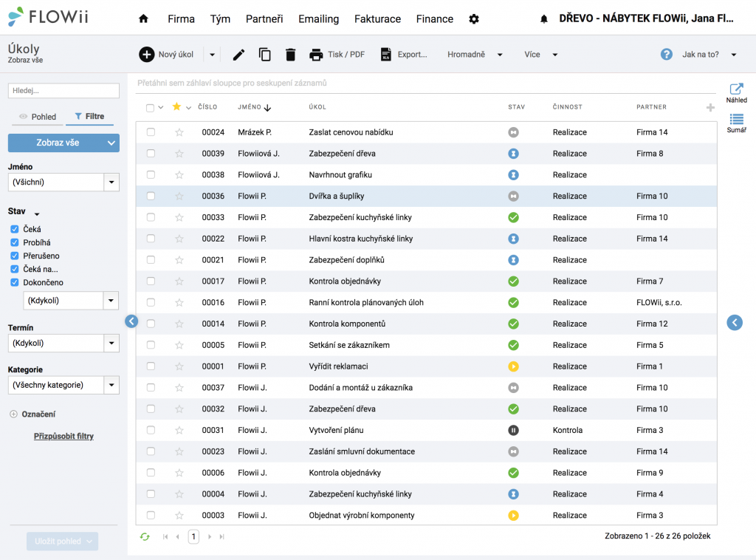The width and height of the screenshot is (756, 560).
Task: Open Sumář summary icon
Action: pos(736,119)
